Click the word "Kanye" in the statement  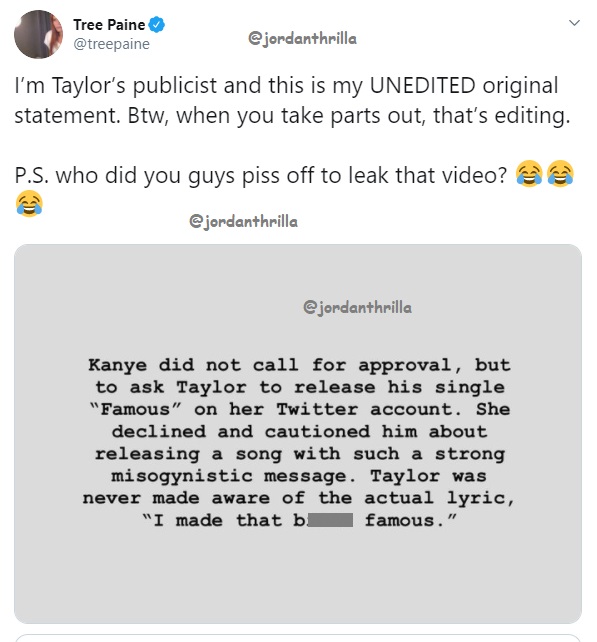118,365
